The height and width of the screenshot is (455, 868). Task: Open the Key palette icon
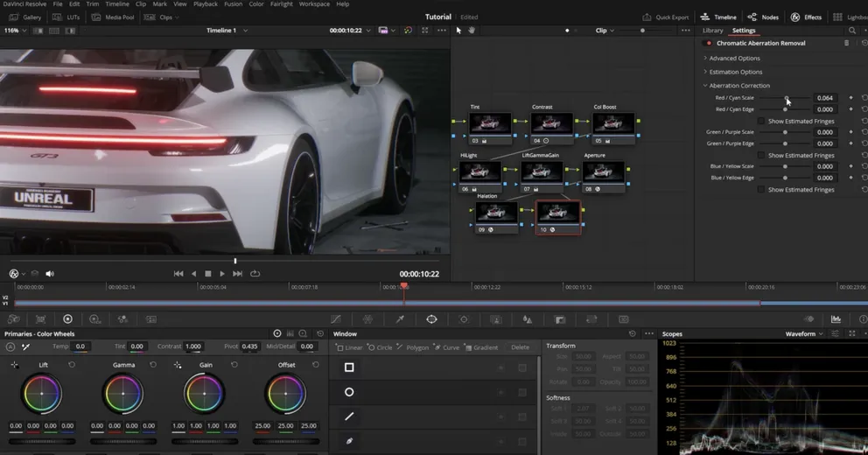[x=560, y=319]
